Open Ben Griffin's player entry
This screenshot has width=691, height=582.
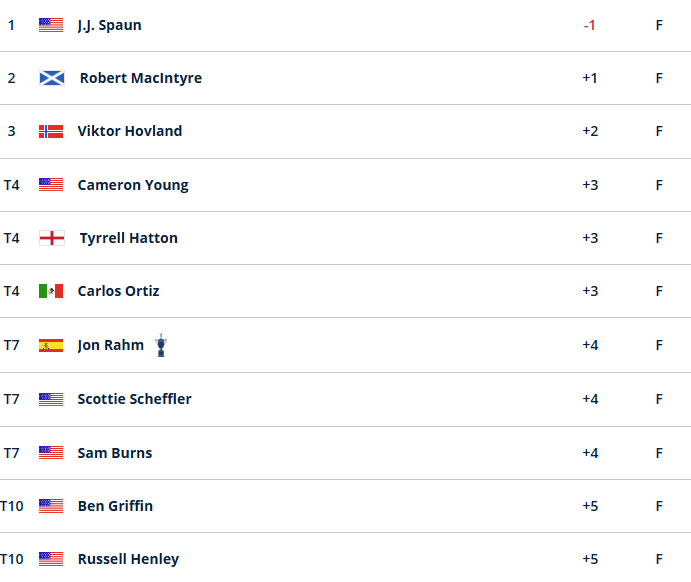(115, 506)
